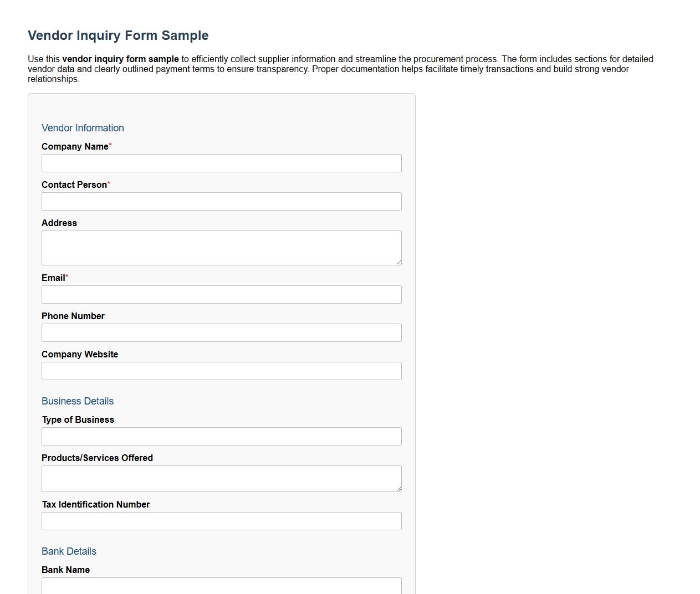This screenshot has width=700, height=594.
Task: Click the bold vendor inquiry form sample text
Action: (121, 59)
